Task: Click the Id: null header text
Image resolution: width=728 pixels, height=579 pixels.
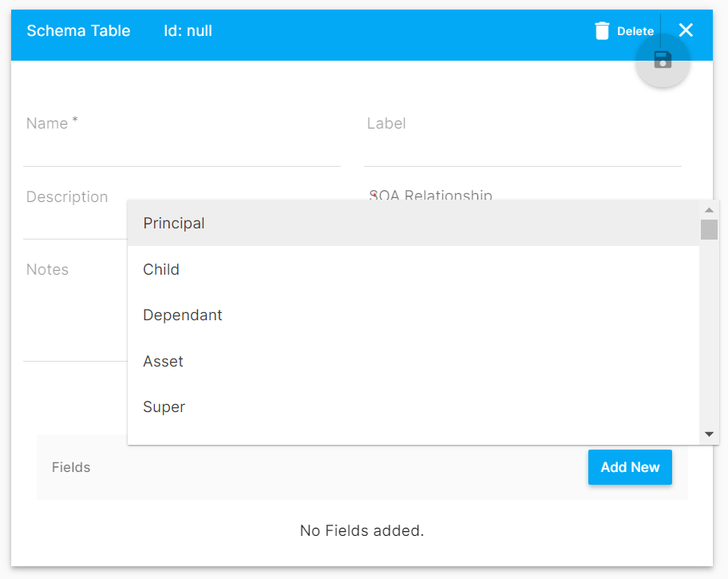Action: (x=188, y=30)
